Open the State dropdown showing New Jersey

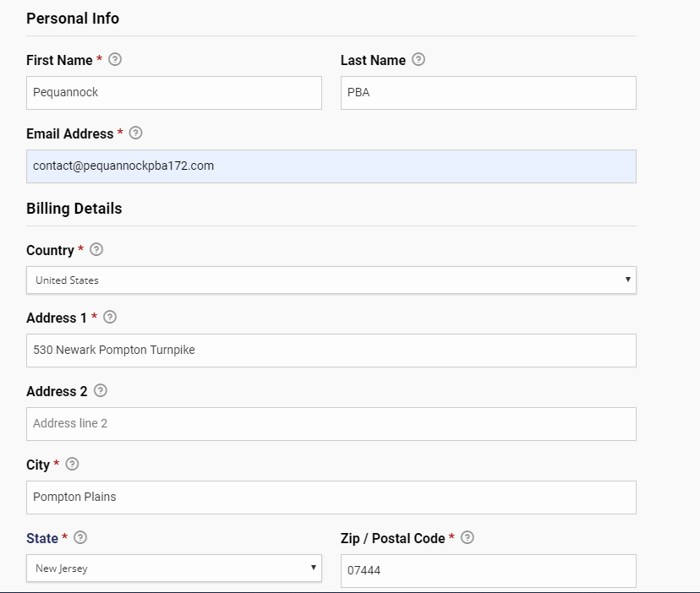click(x=173, y=569)
